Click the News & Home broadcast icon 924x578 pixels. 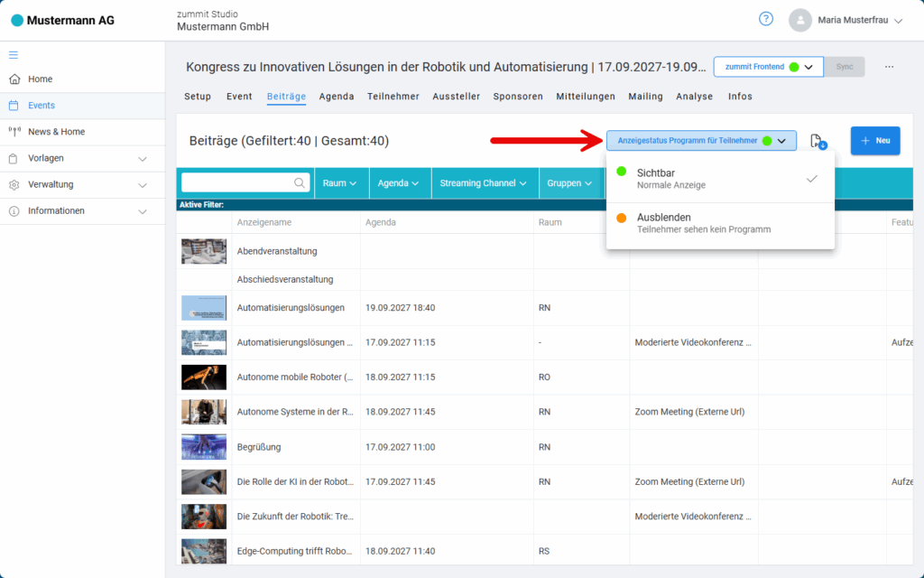[14, 132]
